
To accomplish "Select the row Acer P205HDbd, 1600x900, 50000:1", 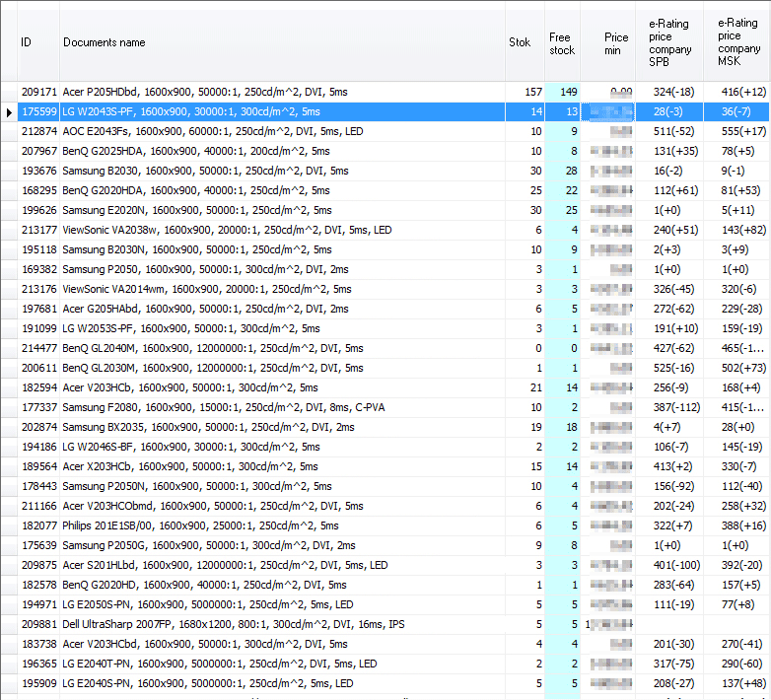I will 282,92.
